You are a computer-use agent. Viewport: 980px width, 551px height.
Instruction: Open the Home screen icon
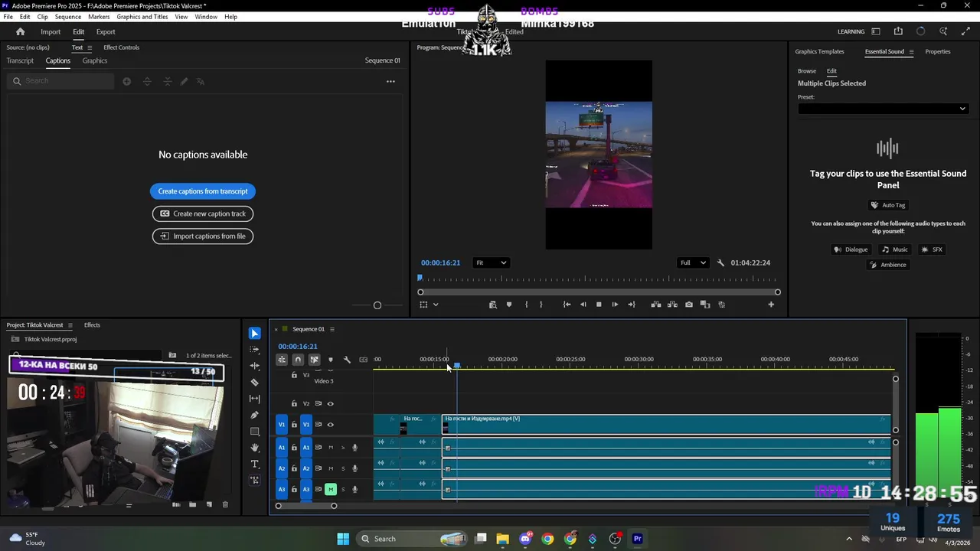(21, 31)
